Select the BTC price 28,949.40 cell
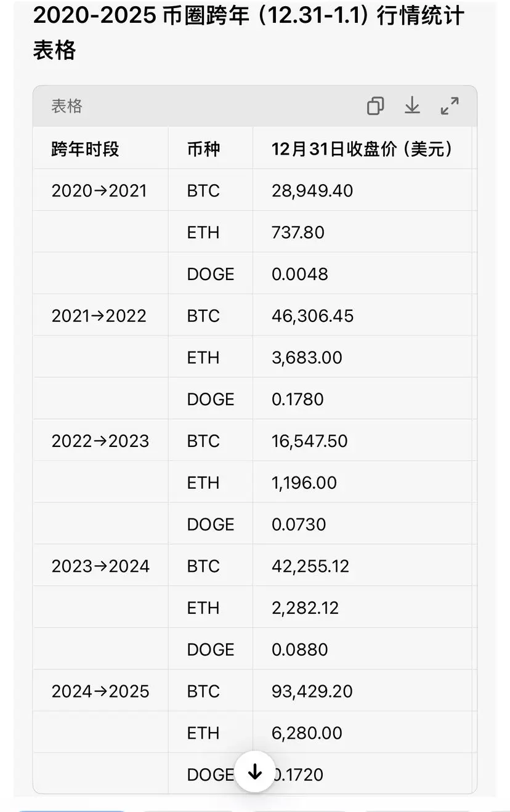Image resolution: width=510 pixels, height=812 pixels. pyautogui.click(x=312, y=191)
